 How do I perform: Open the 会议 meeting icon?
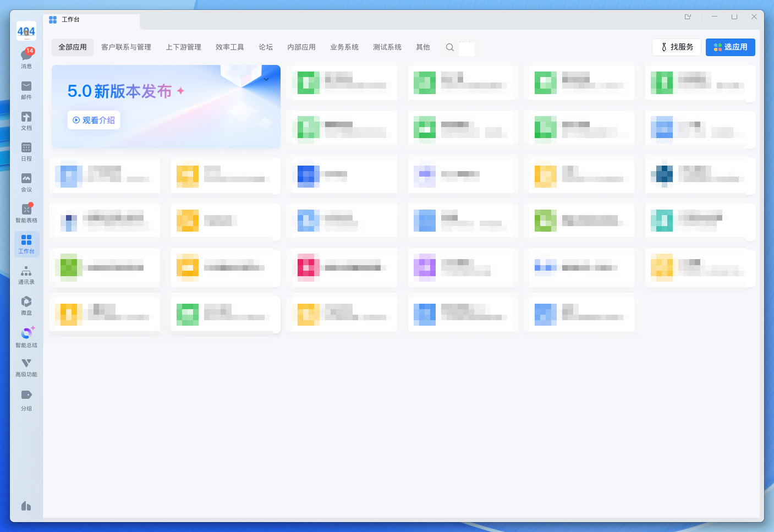tap(26, 182)
